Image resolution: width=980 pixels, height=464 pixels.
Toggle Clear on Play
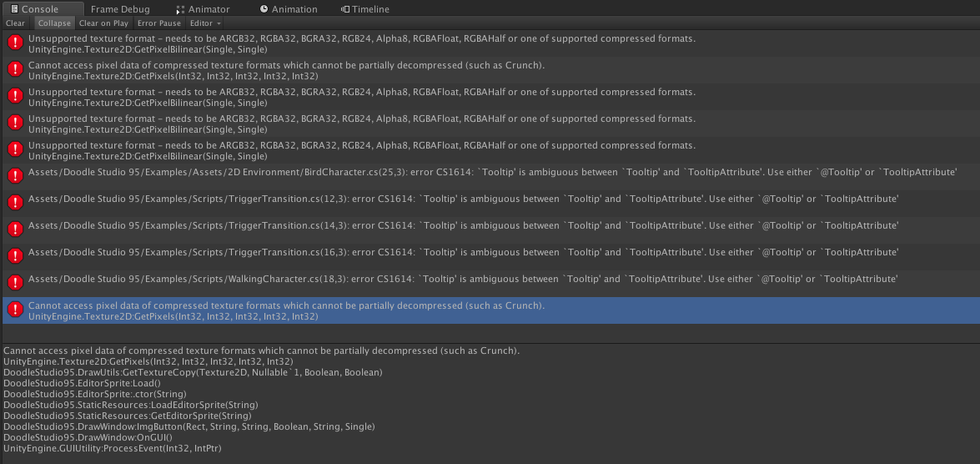103,23
